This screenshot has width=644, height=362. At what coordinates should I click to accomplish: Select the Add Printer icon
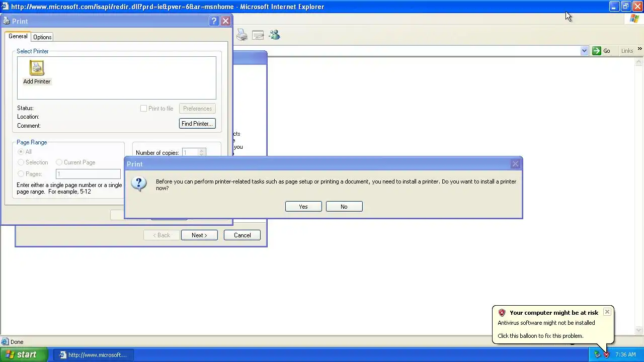(37, 72)
